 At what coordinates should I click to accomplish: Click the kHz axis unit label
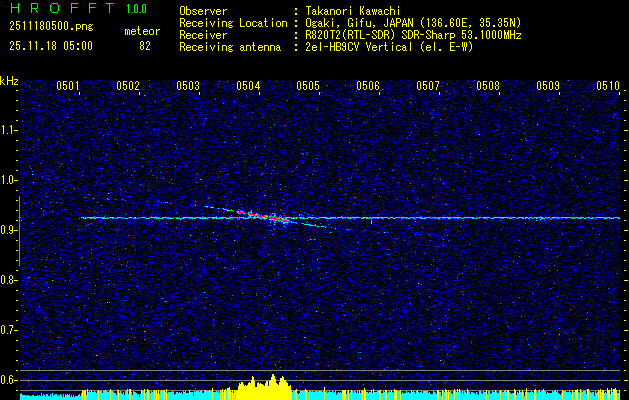[x=9, y=81]
